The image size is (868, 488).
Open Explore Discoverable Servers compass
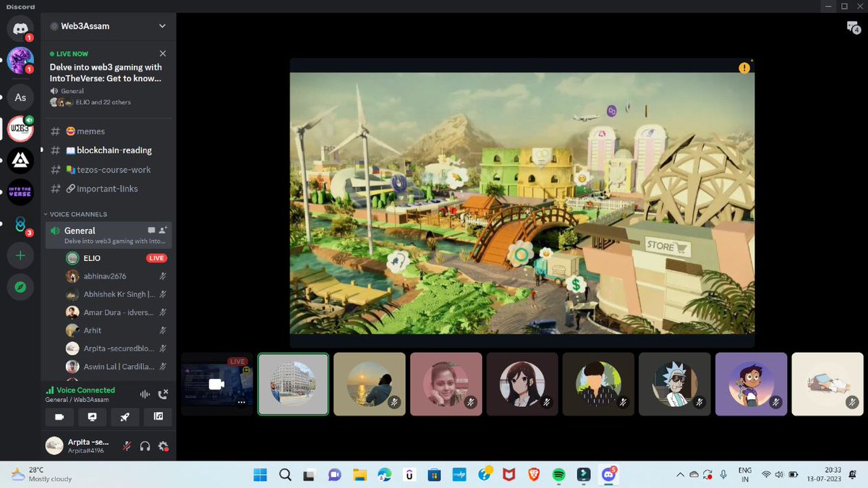(20, 287)
